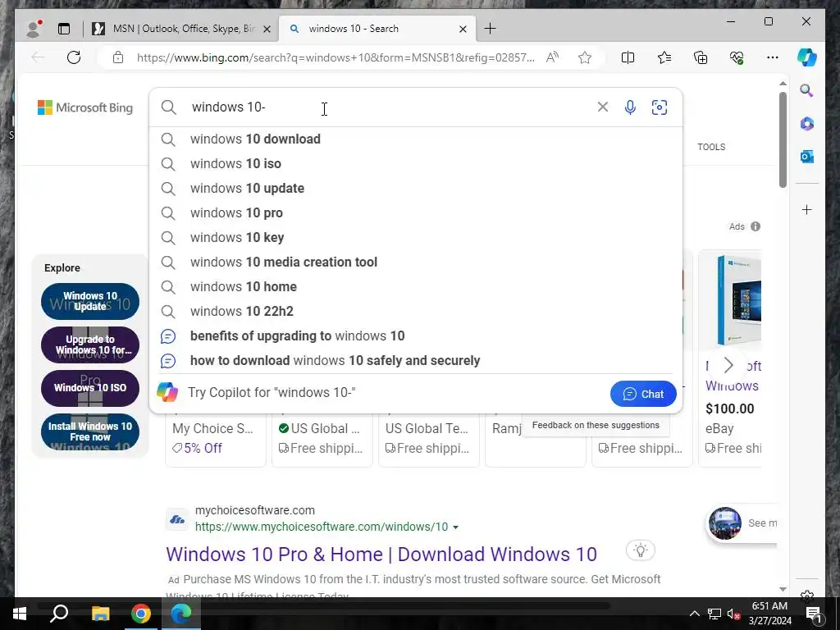Click Windows 10 ISO explore pill
Viewport: 840px width, 630px height.
pyautogui.click(x=90, y=388)
